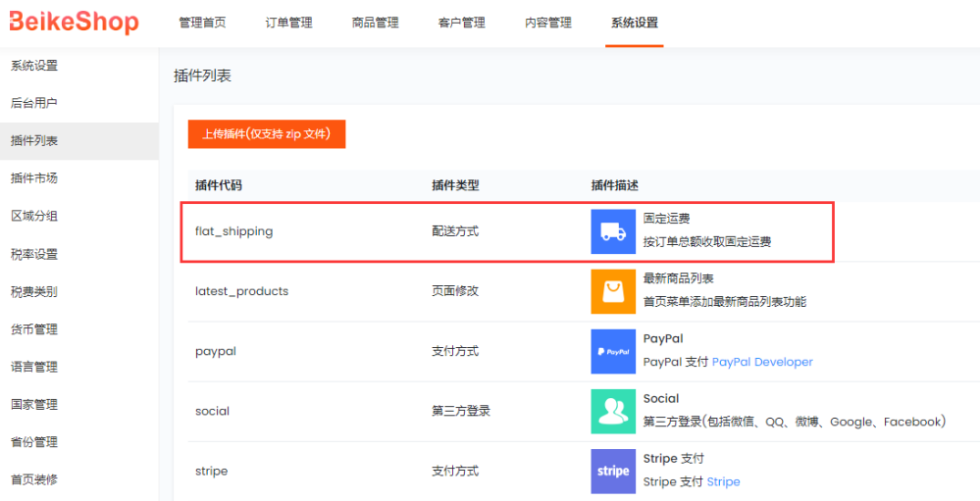
Task: Click the Social plugin title text
Action: [x=660, y=399]
